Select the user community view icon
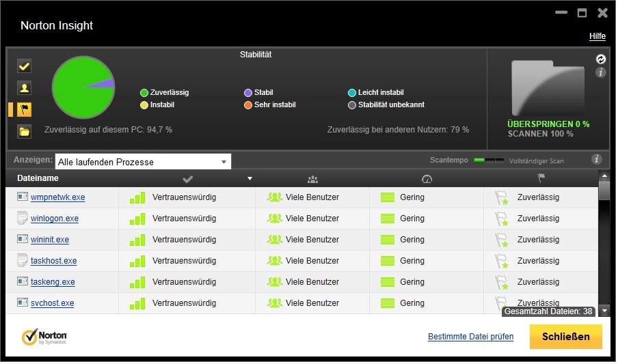 [25, 88]
